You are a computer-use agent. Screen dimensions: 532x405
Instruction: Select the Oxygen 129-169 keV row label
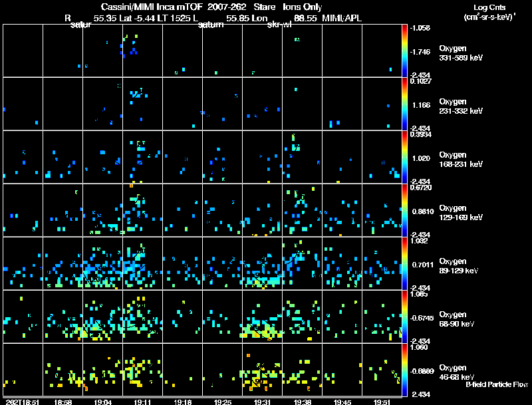tap(461, 213)
